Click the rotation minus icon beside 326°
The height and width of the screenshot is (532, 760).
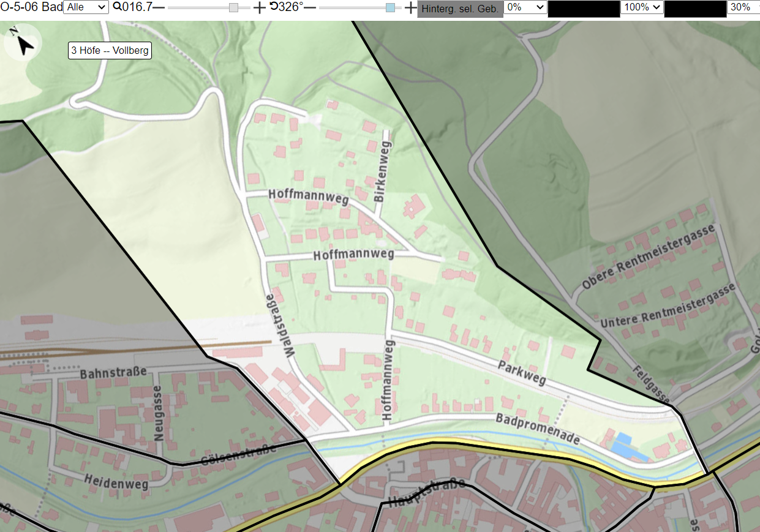point(310,7)
